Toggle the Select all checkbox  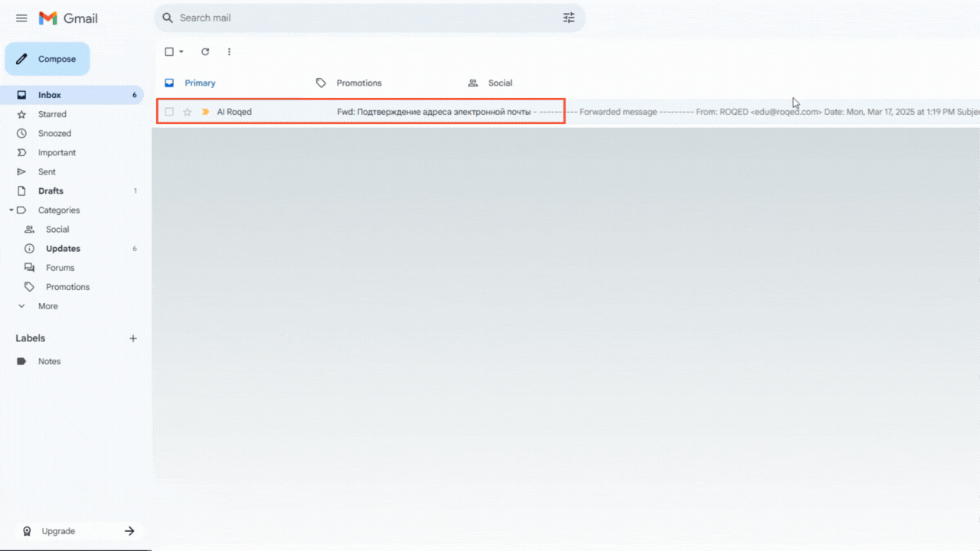tap(169, 52)
